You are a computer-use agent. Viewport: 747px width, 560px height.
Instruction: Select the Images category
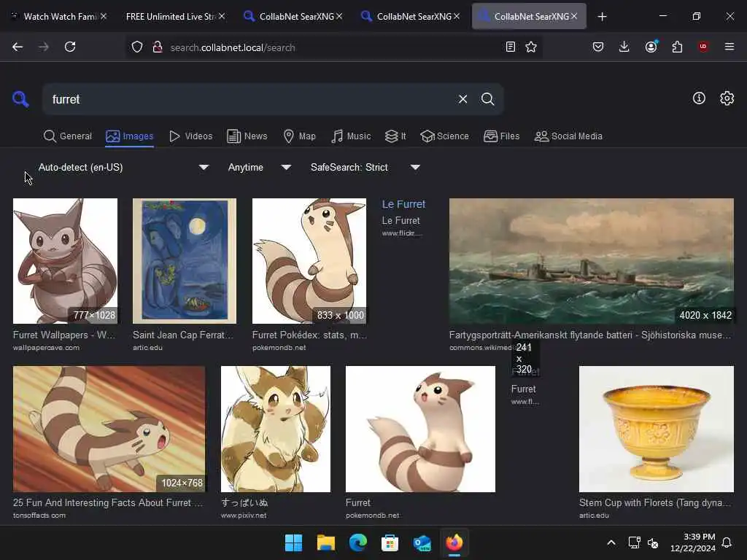130,136
